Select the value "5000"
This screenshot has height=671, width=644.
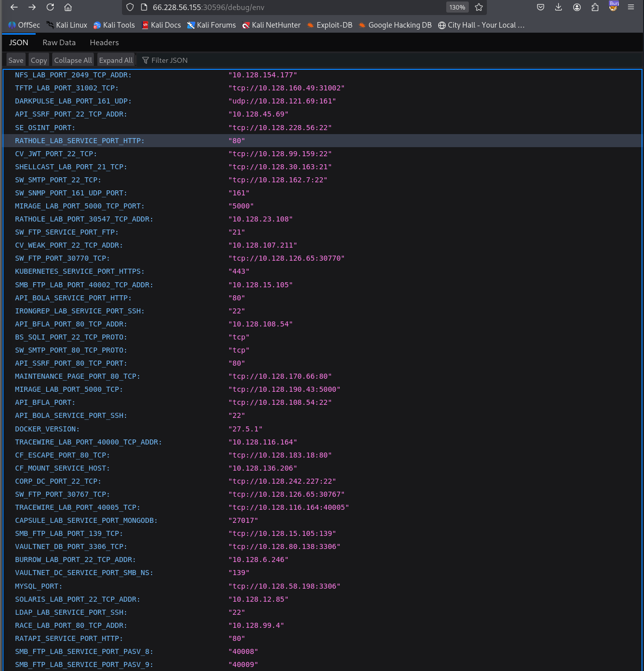coord(241,206)
